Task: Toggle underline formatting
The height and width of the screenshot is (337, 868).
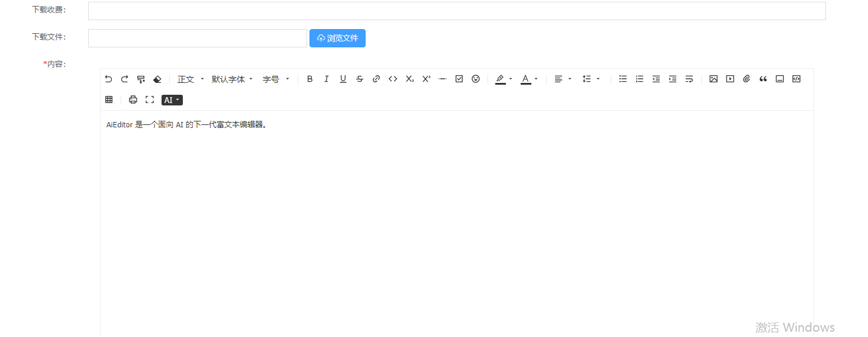Action: tap(343, 79)
